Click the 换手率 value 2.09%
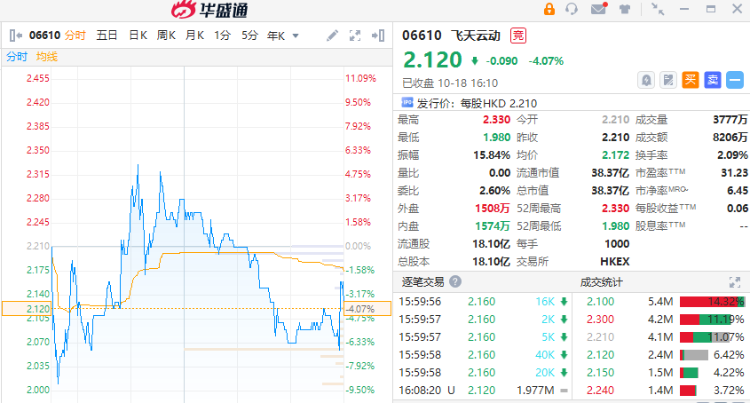 732,155
